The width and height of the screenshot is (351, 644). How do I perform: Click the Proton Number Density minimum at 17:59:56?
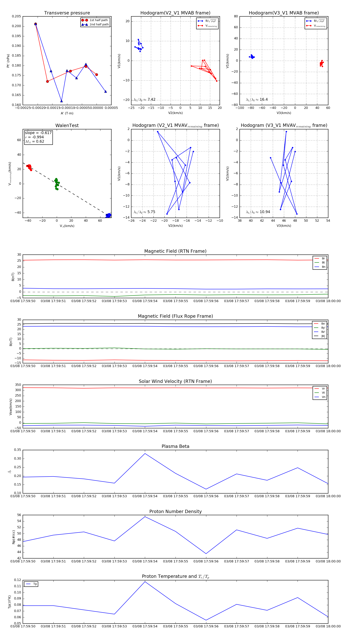coord(206,554)
